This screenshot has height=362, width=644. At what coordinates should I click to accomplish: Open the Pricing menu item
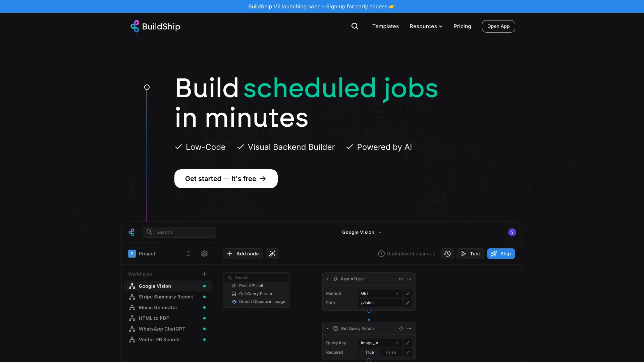point(462,26)
